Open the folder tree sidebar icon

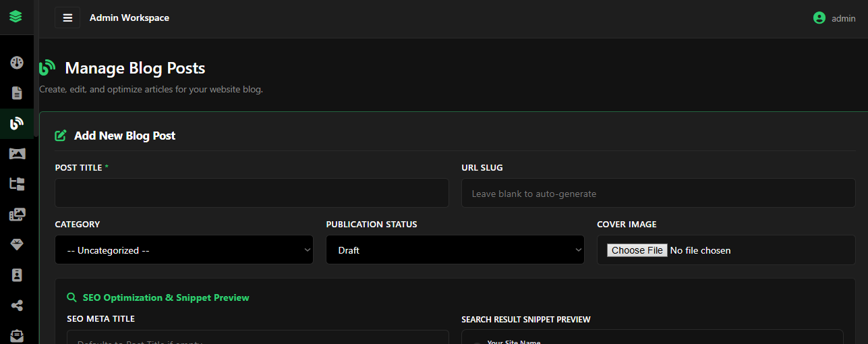tap(17, 183)
